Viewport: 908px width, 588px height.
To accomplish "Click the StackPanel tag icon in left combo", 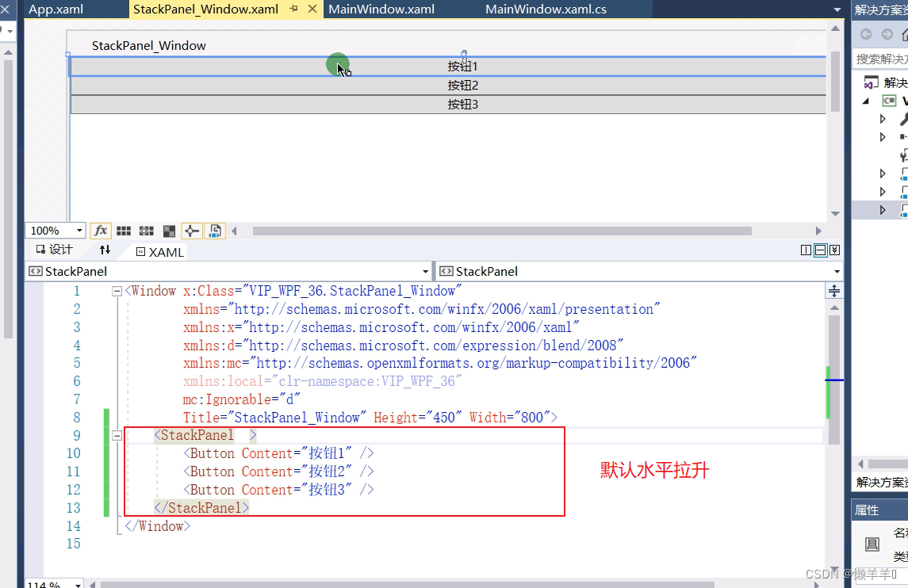I will click(x=36, y=271).
